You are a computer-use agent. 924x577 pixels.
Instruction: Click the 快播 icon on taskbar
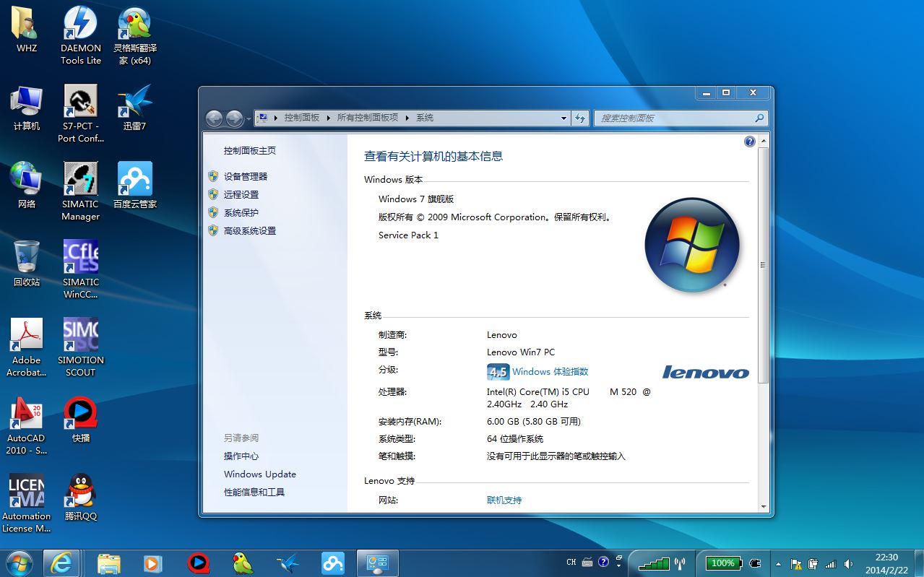(197, 563)
